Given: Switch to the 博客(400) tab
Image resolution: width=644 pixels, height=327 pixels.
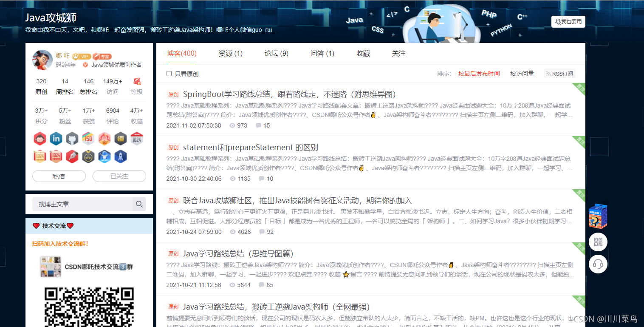Looking at the screenshot, I should point(182,54).
